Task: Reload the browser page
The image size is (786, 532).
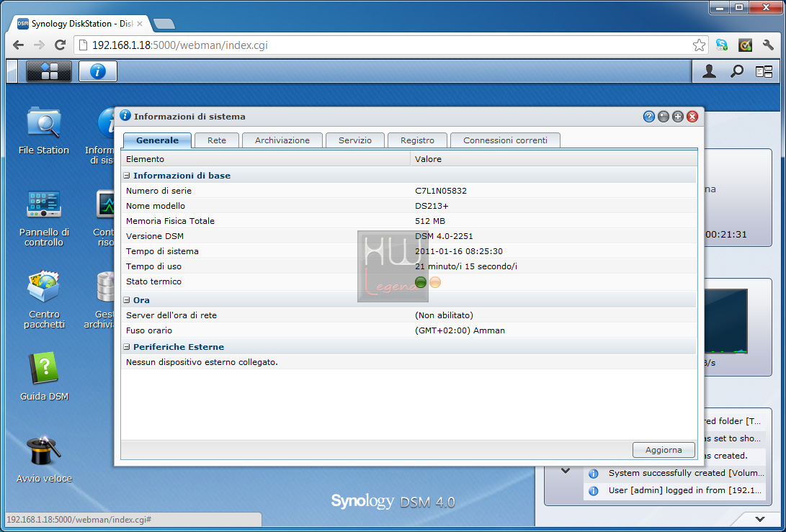Action: (60, 45)
